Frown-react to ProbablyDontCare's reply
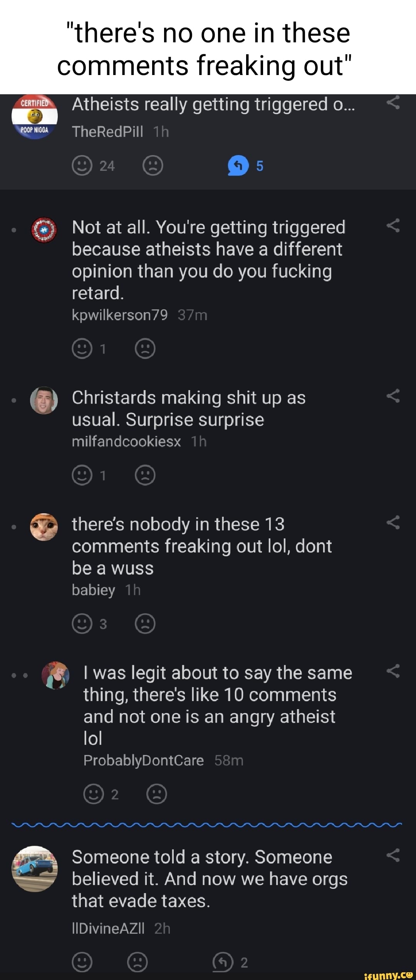 [x=157, y=794]
